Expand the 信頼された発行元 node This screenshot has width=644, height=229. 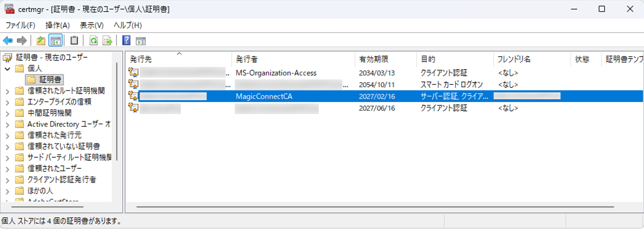click(7, 135)
